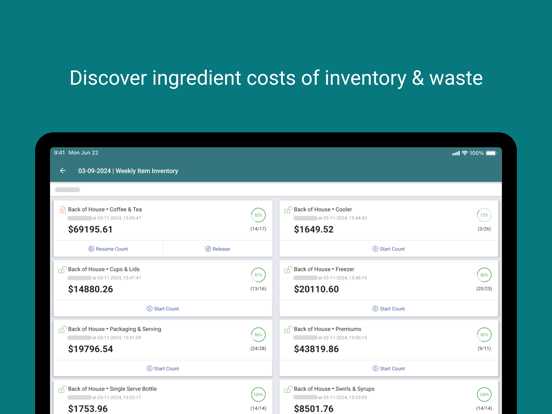Screen dimensions: 552x414
Task: Click the unlock icon on Cups & Lids card
Action: tap(62, 270)
